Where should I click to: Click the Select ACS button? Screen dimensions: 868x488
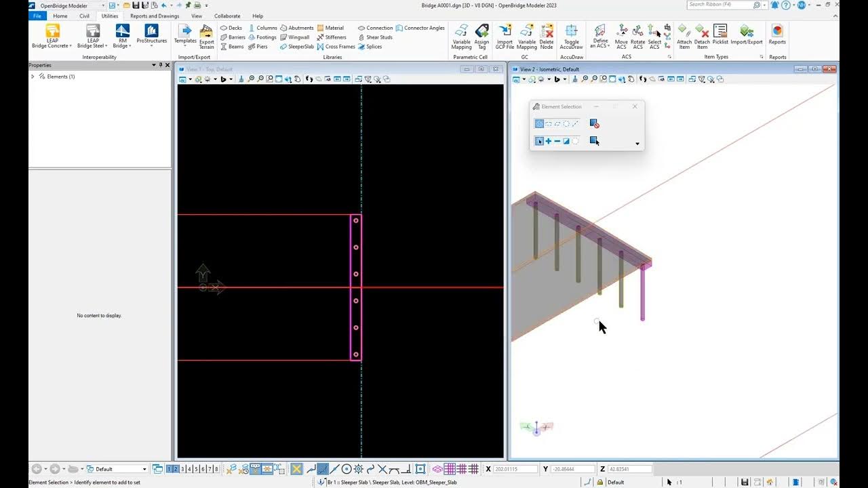click(654, 37)
